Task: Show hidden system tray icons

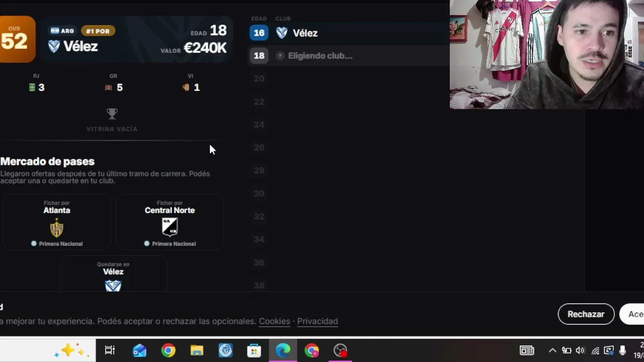Action: click(552, 350)
